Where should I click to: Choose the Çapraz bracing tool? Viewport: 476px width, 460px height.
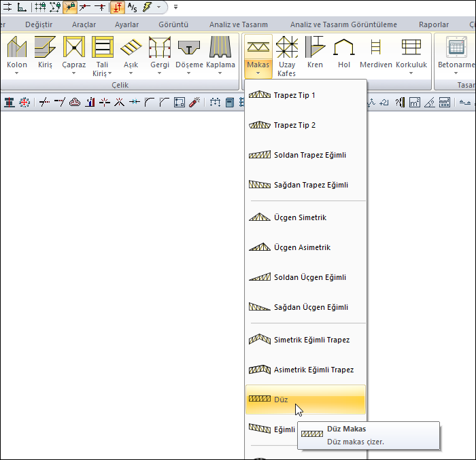tap(73, 48)
